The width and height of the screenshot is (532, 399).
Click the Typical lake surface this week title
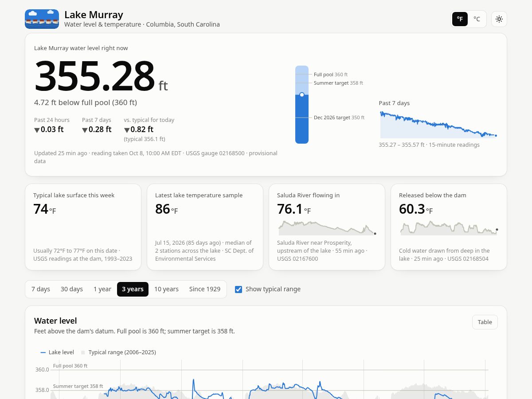click(74, 195)
